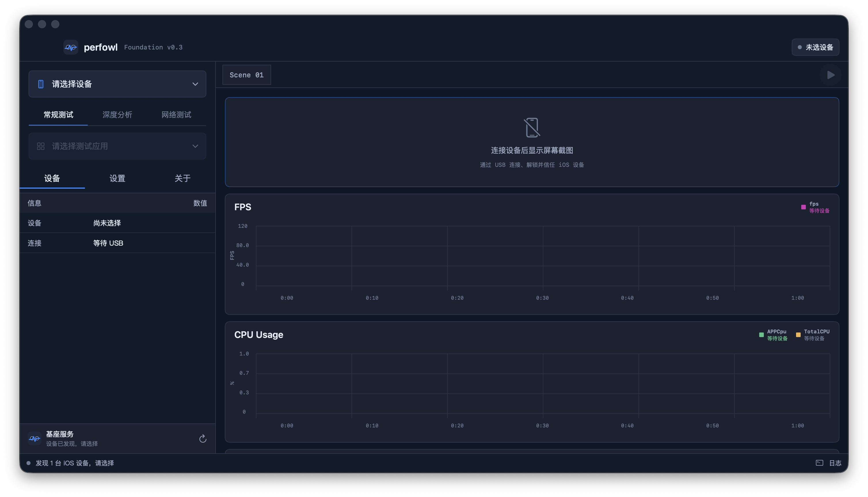Screen dimensions: 868x497
Task: Start recording with the play button
Action: point(830,75)
